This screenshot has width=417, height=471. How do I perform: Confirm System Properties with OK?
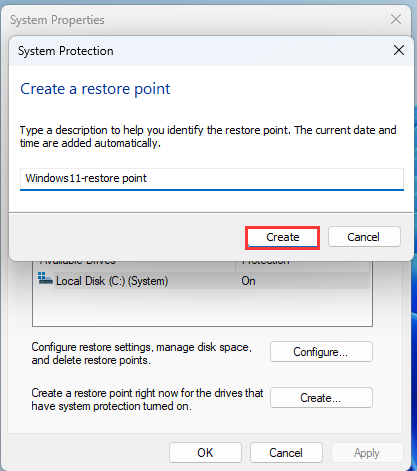click(205, 453)
